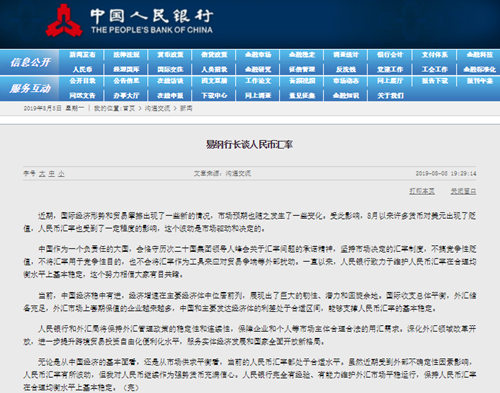This screenshot has height=393, width=500.
Task: Open the 下载中心 link
Action: coord(214,96)
